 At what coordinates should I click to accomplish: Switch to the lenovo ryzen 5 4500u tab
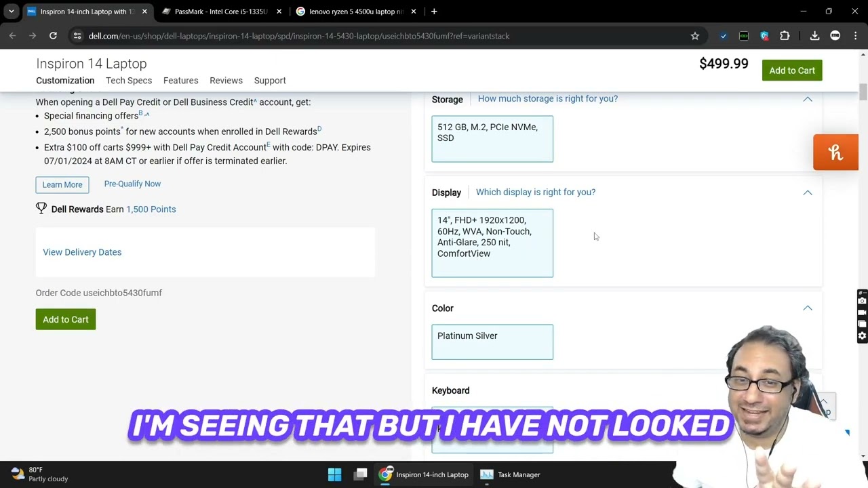[356, 12]
